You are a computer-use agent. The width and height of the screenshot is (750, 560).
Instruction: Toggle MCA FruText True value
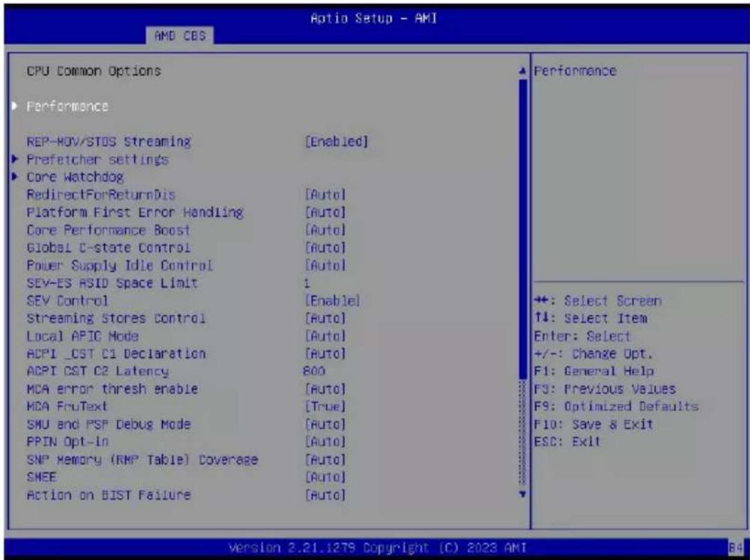(325, 407)
